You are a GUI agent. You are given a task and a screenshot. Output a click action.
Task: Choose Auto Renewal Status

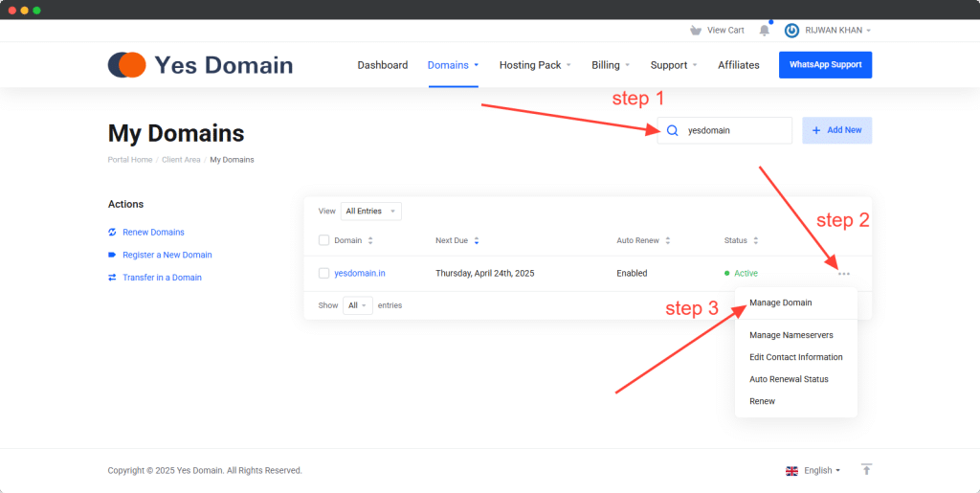tap(789, 379)
